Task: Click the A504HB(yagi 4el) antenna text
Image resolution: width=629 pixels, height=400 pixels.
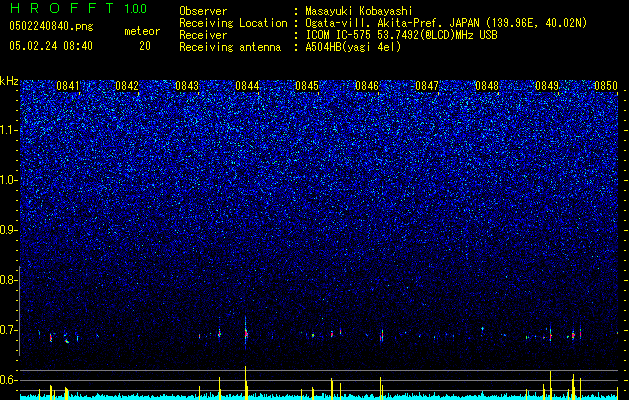Action: (x=353, y=47)
